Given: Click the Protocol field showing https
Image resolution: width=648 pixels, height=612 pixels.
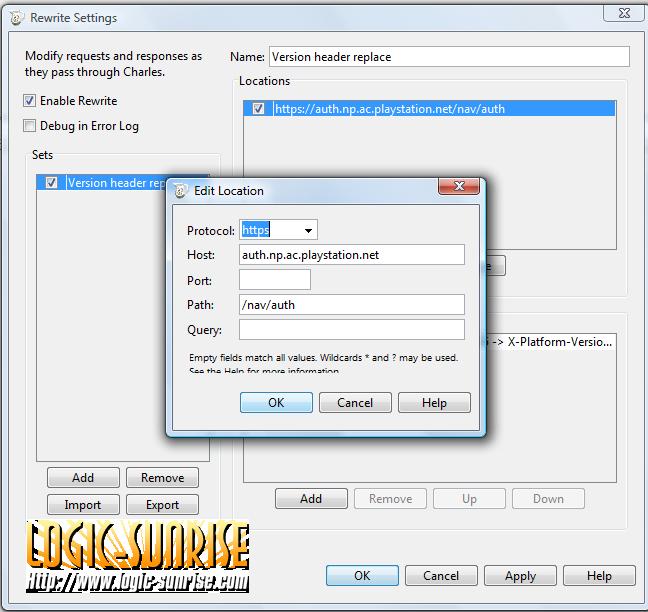Looking at the screenshot, I should coord(278,230).
